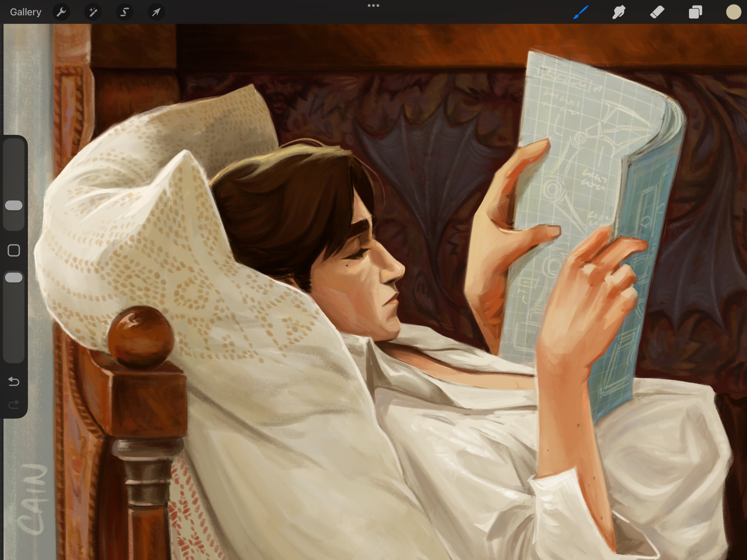Click the upper brush size slider track

pyautogui.click(x=14, y=168)
